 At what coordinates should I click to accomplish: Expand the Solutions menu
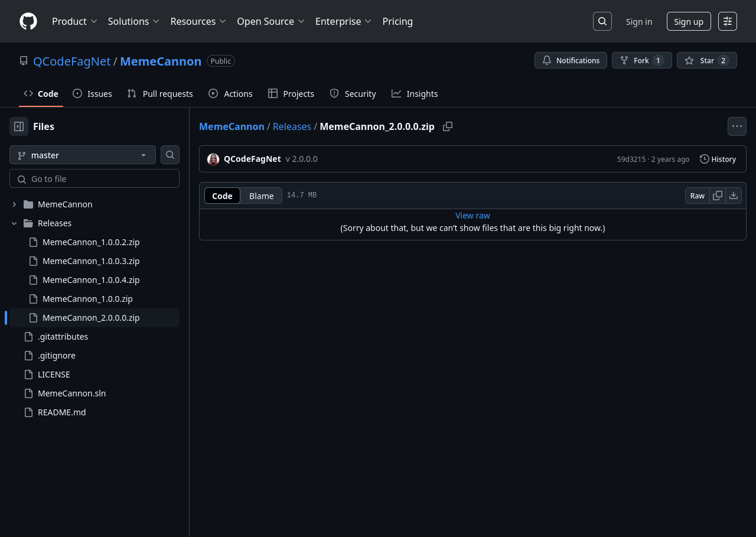pyautogui.click(x=133, y=21)
